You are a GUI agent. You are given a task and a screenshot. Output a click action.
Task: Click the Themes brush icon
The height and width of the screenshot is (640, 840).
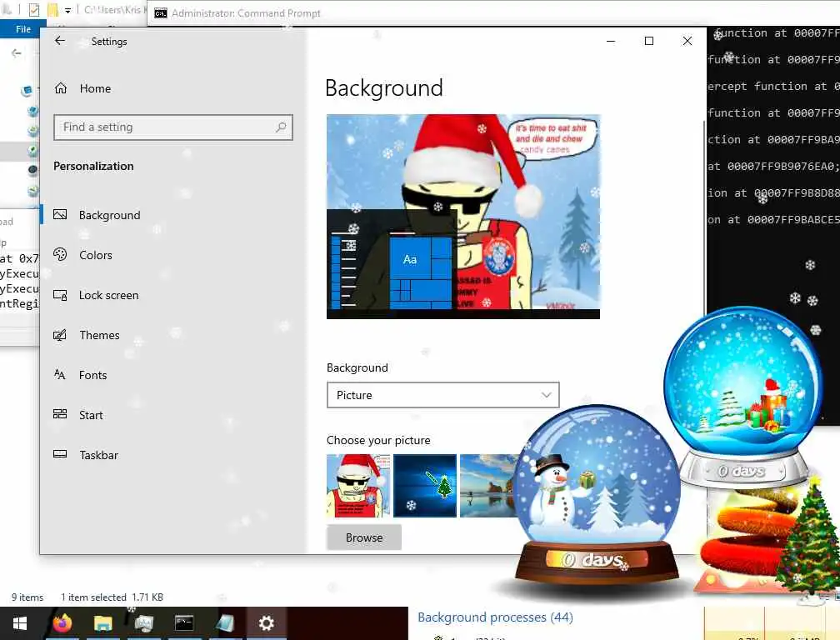click(x=60, y=335)
